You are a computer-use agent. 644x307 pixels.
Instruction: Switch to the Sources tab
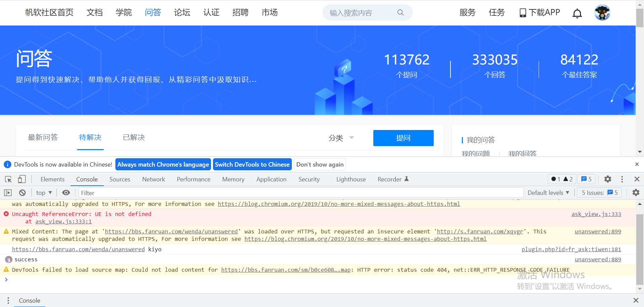120,179
